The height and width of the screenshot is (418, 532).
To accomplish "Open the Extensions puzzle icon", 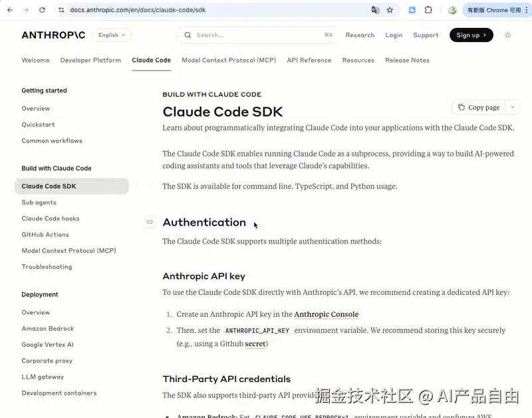I will pos(428,10).
